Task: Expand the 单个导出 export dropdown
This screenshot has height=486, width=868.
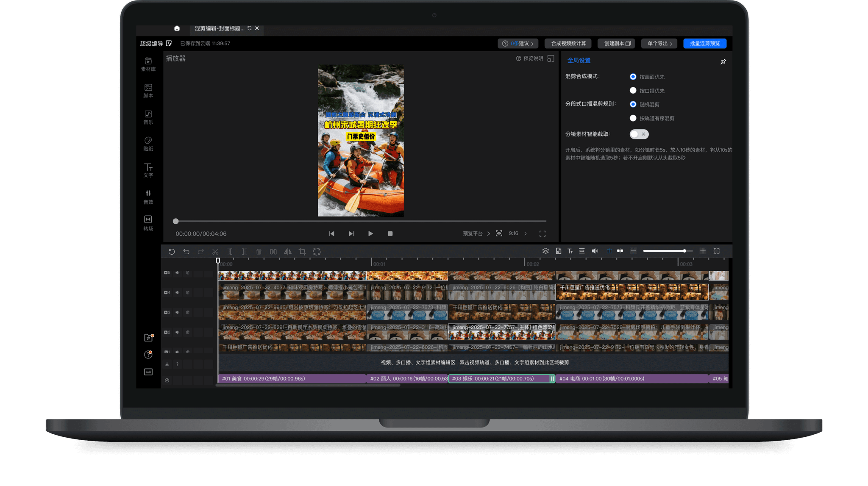Action: point(659,44)
